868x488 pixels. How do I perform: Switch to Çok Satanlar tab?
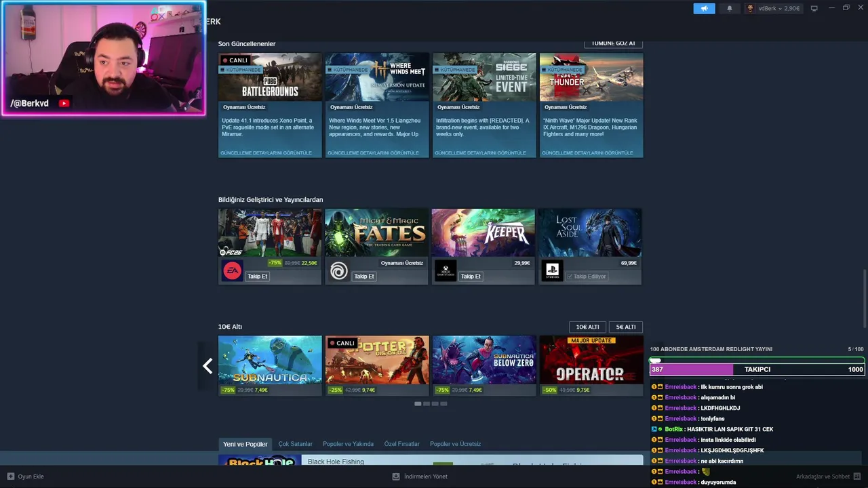[295, 445]
